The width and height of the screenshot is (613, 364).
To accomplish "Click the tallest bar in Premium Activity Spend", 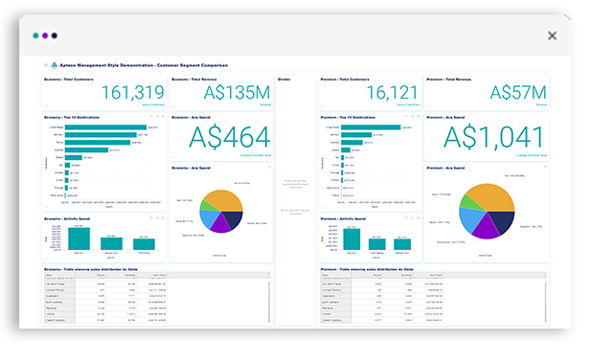I will 352,239.
